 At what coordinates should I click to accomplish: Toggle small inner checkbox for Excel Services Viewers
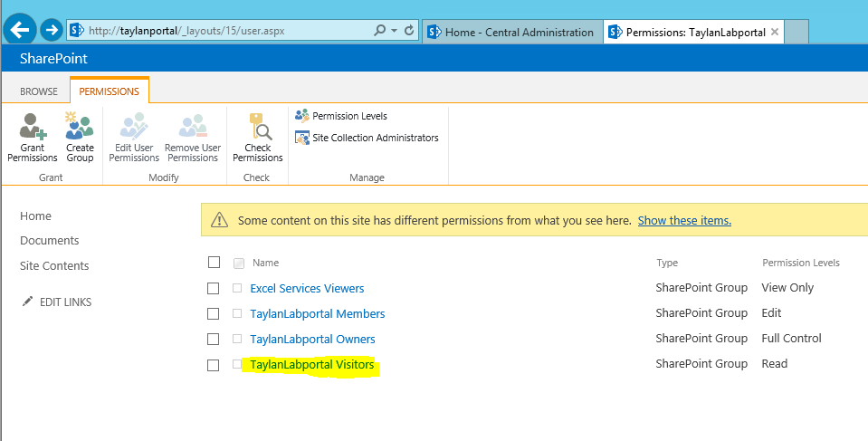[x=237, y=288]
